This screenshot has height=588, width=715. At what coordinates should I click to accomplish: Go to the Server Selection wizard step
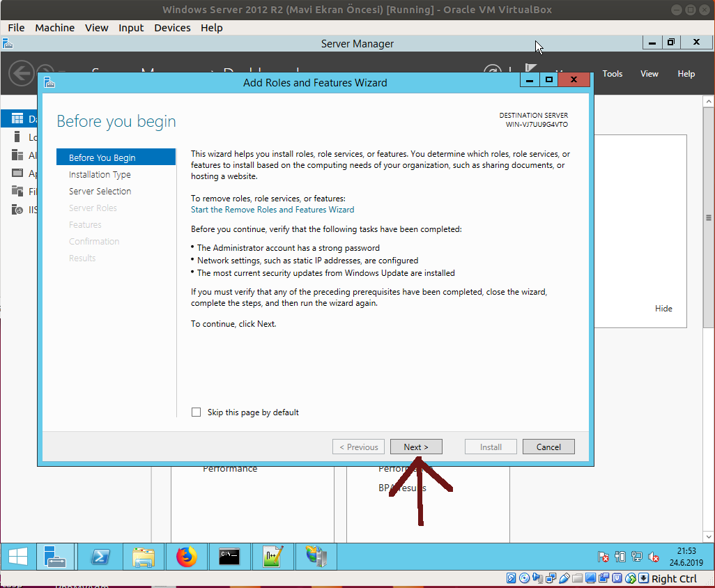click(x=100, y=192)
